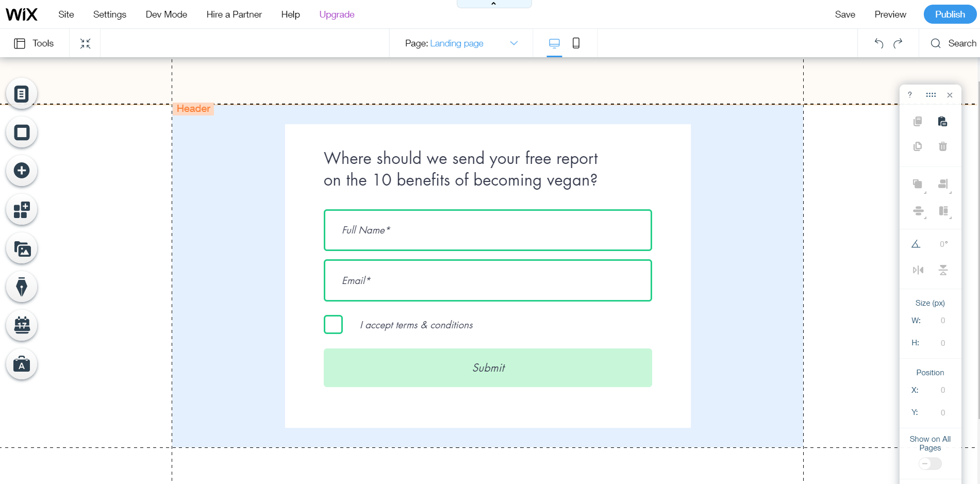Click the Upgrade link
980x484 pixels.
[x=337, y=14]
